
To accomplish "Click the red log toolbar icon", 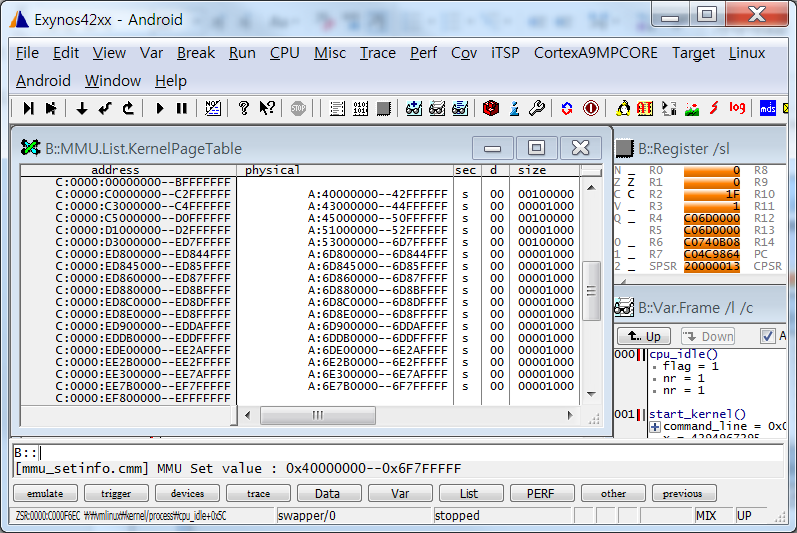I will pyautogui.click(x=737, y=108).
